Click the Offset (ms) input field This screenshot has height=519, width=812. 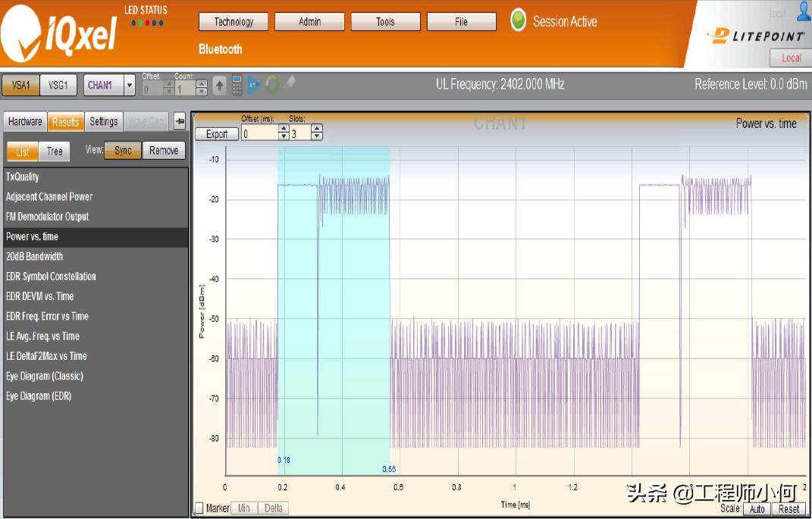[260, 134]
